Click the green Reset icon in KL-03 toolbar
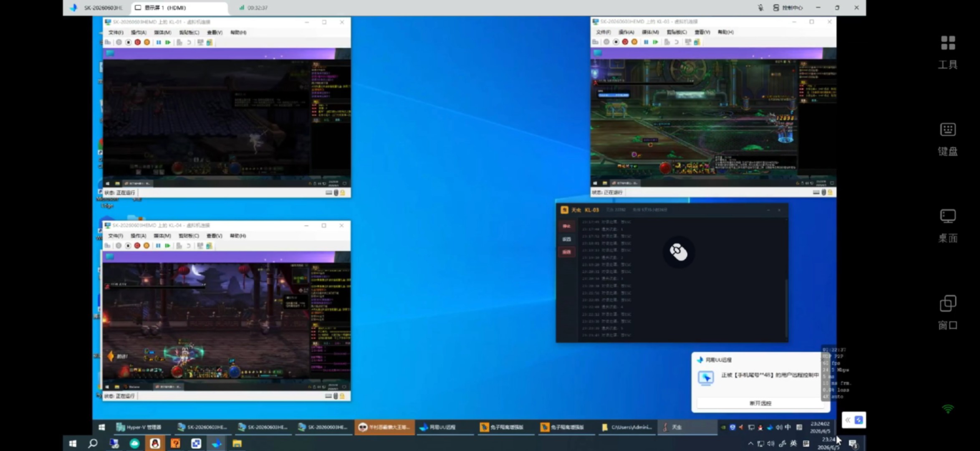Viewport: 980px width, 451px height. click(x=655, y=42)
